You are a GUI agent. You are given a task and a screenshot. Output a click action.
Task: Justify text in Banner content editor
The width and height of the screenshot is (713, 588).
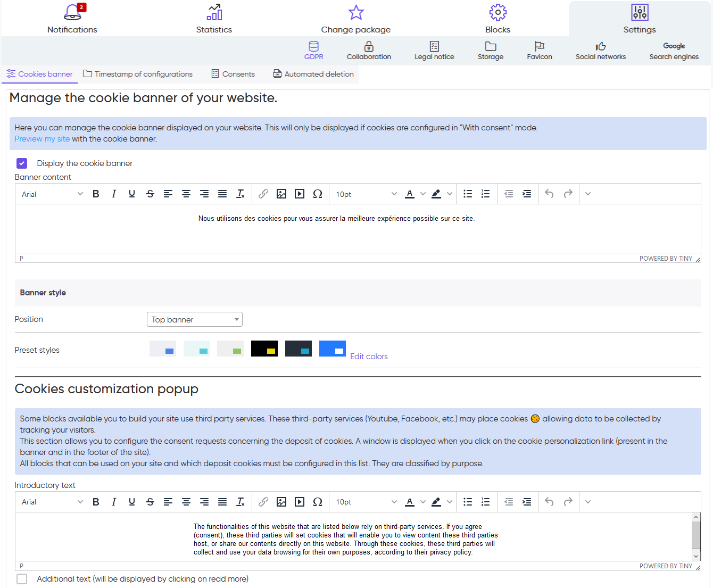click(222, 194)
